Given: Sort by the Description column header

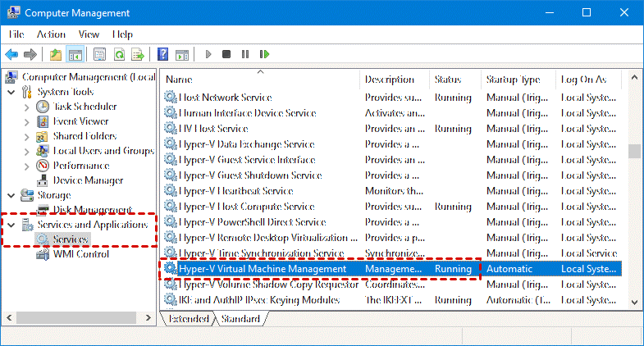Looking at the screenshot, I should (395, 80).
